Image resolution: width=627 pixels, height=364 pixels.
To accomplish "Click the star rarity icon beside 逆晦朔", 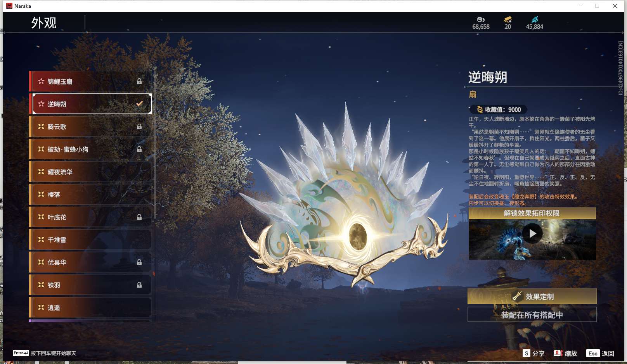I will (41, 104).
